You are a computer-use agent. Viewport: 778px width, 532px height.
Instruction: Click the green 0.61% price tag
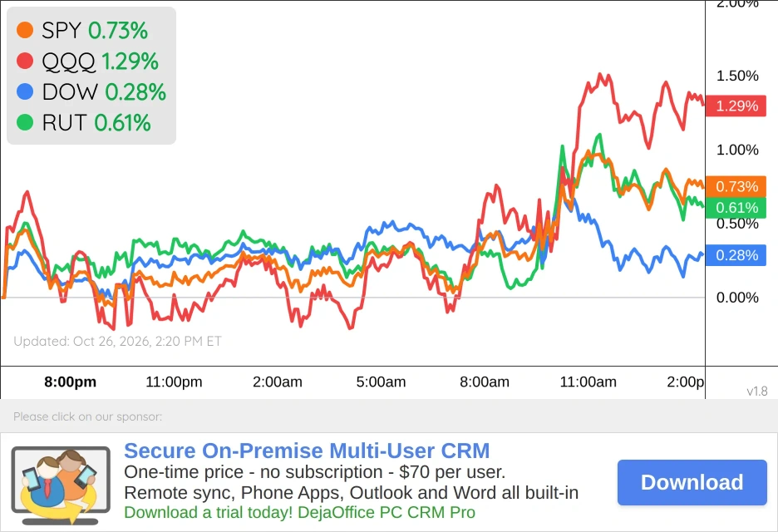coord(736,208)
